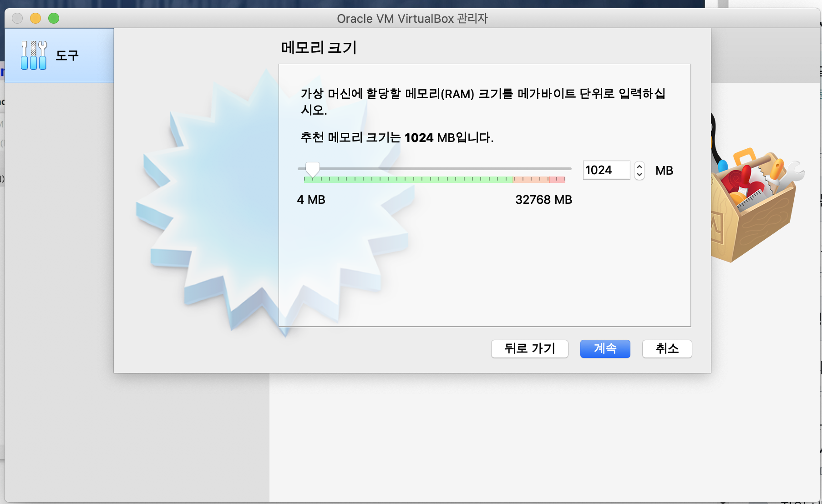
Task: Click the 뒤로 가기 (Back) button
Action: (530, 349)
